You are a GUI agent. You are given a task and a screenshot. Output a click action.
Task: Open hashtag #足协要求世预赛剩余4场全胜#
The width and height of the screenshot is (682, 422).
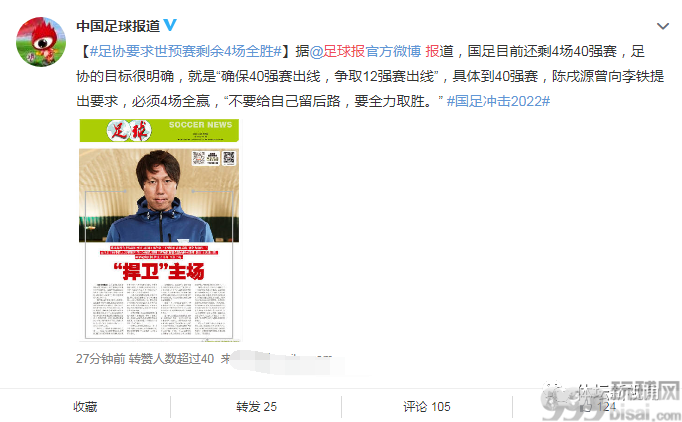[186, 51]
